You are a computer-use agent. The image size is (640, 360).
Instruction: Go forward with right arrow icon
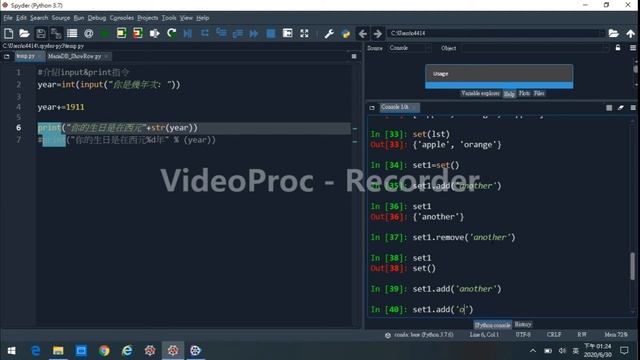pyautogui.click(x=378, y=33)
